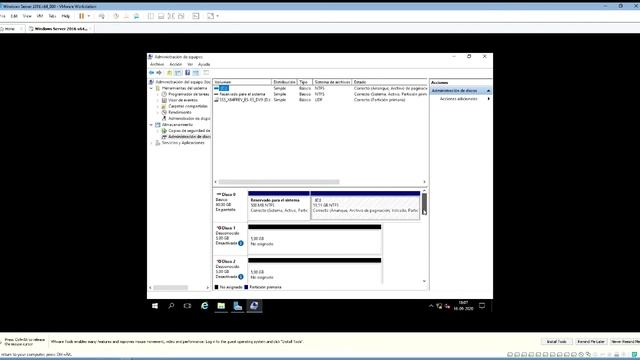Select the unallocated 5,00 GB space on Disco 2

[x=315, y=271]
